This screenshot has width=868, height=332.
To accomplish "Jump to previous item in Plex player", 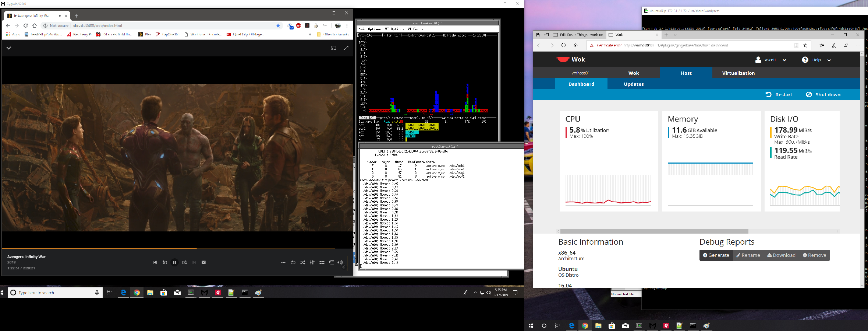I will (155, 262).
